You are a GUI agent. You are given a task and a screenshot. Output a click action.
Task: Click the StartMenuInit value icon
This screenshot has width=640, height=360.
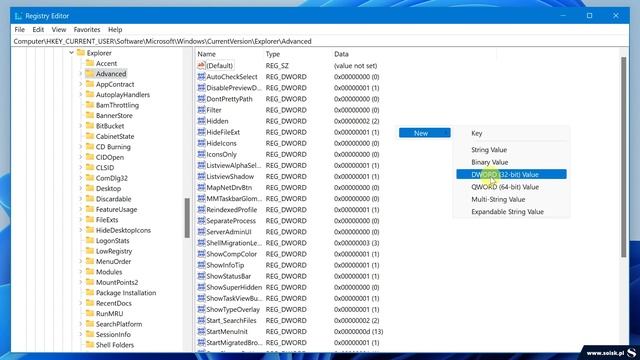click(x=201, y=331)
